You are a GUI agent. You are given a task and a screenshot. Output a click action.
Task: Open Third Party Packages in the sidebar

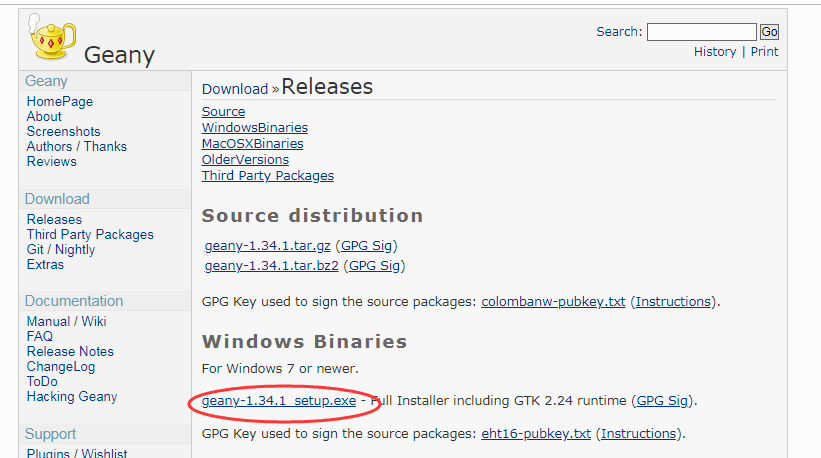[90, 234]
